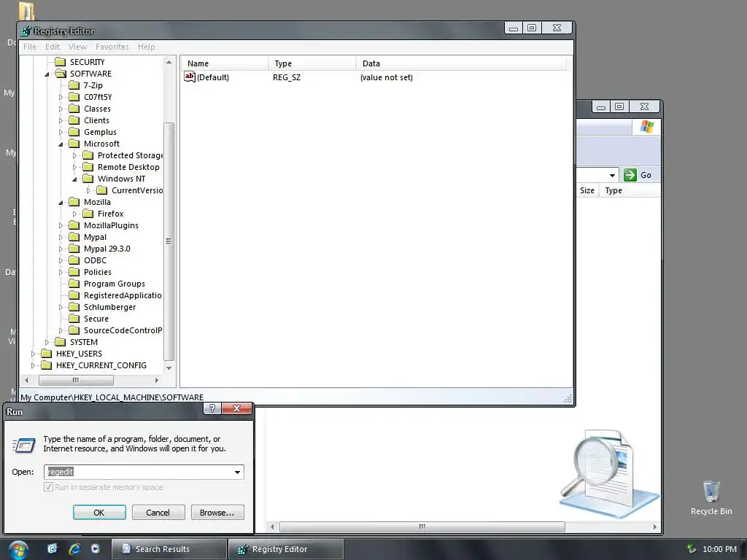This screenshot has height=560, width=747.
Task: Select the SourceCodeControlProvider key
Action: (123, 330)
